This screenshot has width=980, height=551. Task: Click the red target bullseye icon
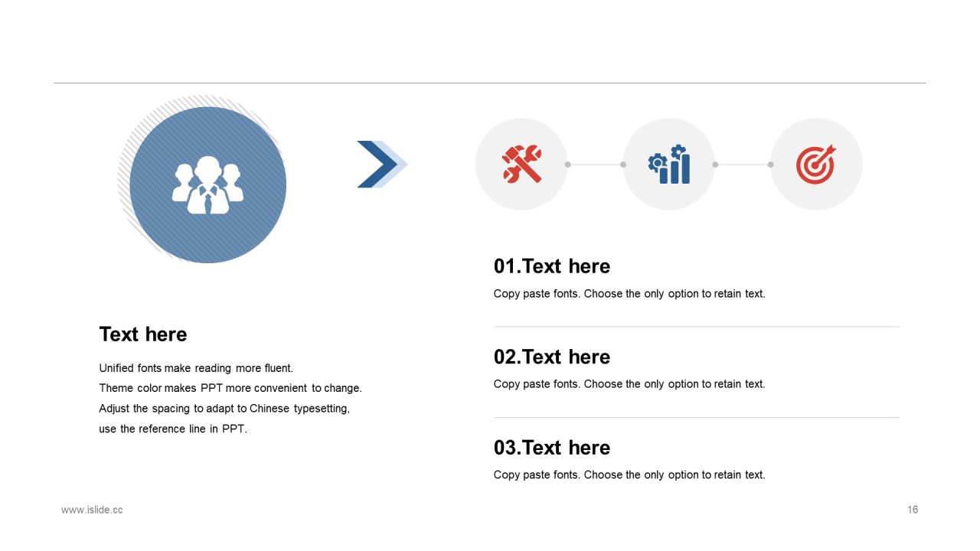click(816, 164)
